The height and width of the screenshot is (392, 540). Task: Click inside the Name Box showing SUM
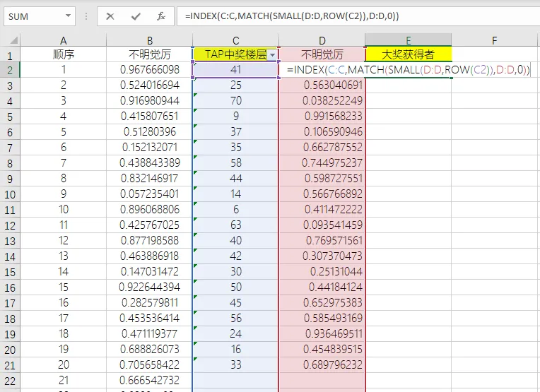35,16
